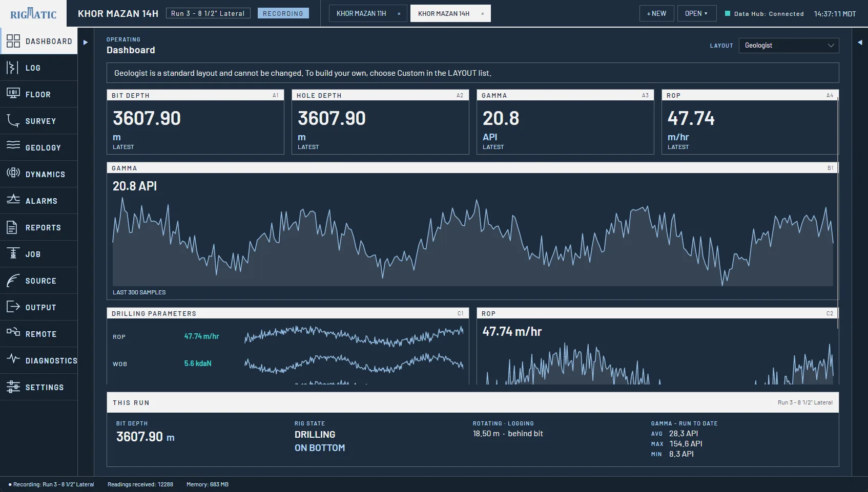The width and height of the screenshot is (868, 492).
Task: Click the Remote connection icon
Action: (13, 332)
